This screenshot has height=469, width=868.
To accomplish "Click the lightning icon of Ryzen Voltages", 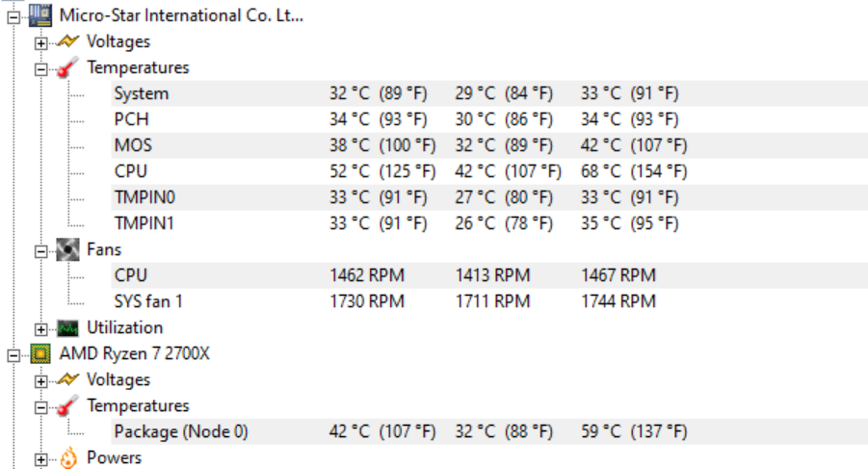I will (67, 379).
